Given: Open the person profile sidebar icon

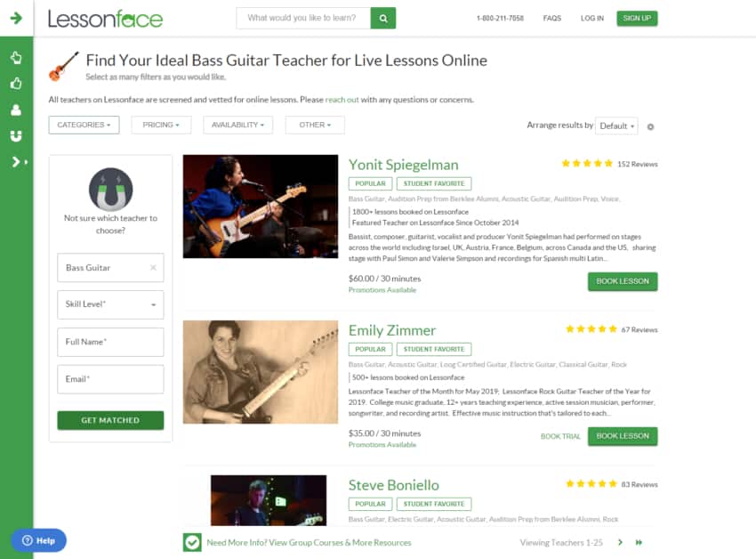Looking at the screenshot, I should click(16, 110).
